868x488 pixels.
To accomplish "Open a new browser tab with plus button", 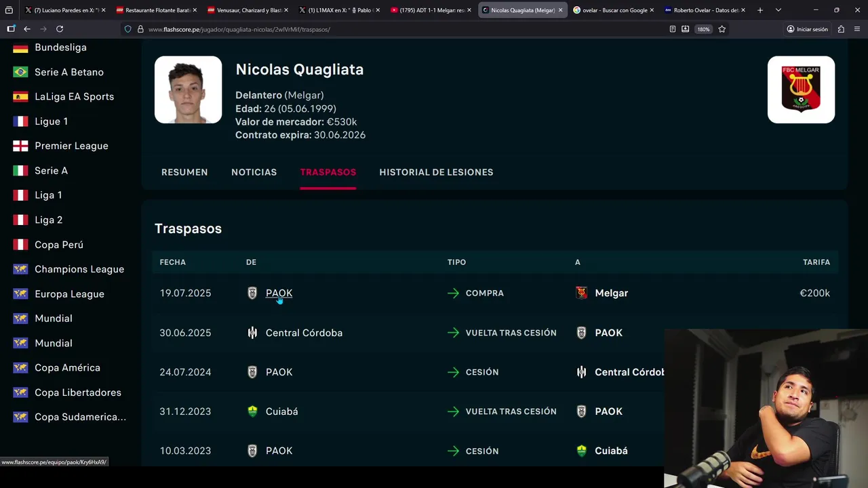I will click(760, 10).
